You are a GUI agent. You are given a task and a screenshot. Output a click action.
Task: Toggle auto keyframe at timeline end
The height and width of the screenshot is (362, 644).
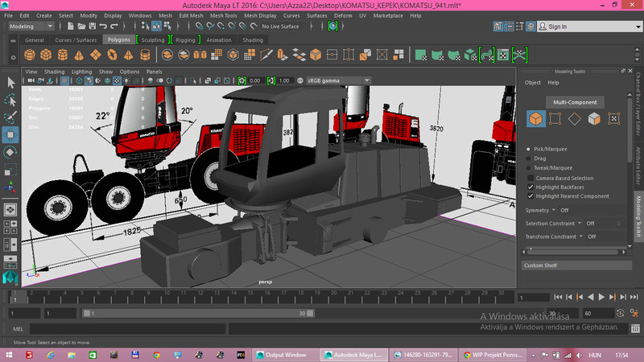click(x=620, y=313)
